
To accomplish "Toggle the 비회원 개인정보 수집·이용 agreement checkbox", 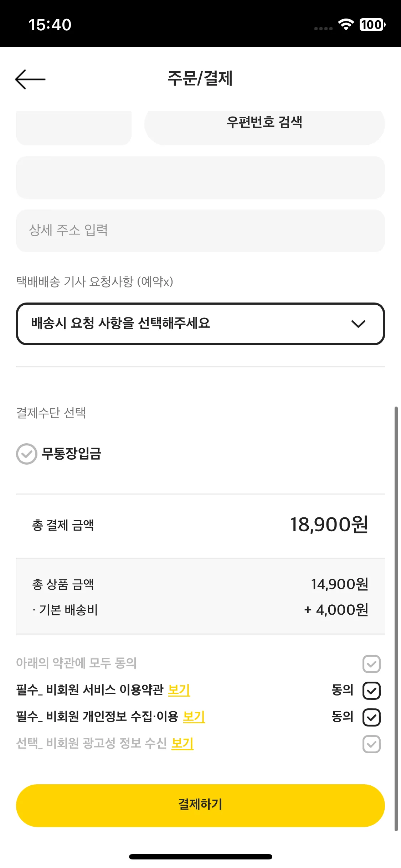I will tap(371, 717).
